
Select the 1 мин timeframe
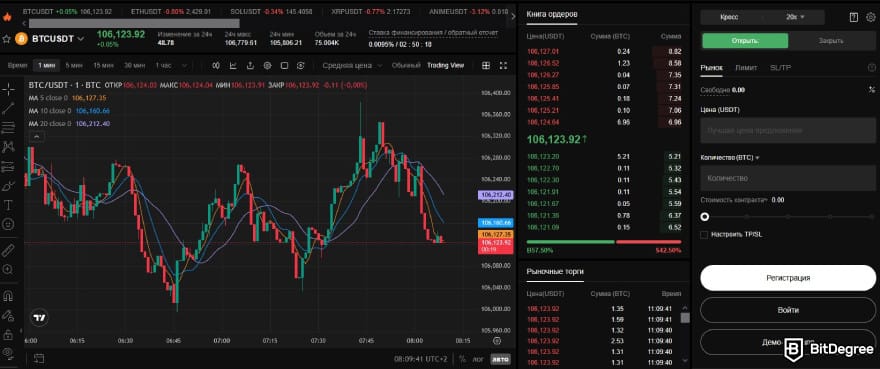click(47, 66)
